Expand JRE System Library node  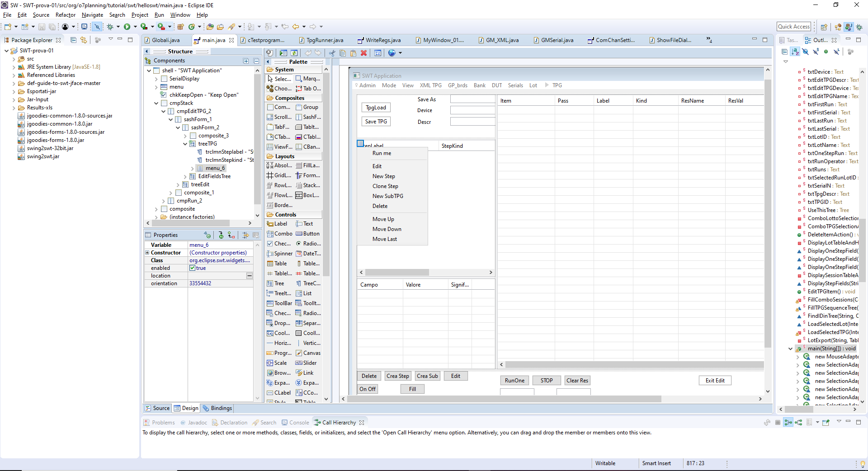[x=14, y=67]
